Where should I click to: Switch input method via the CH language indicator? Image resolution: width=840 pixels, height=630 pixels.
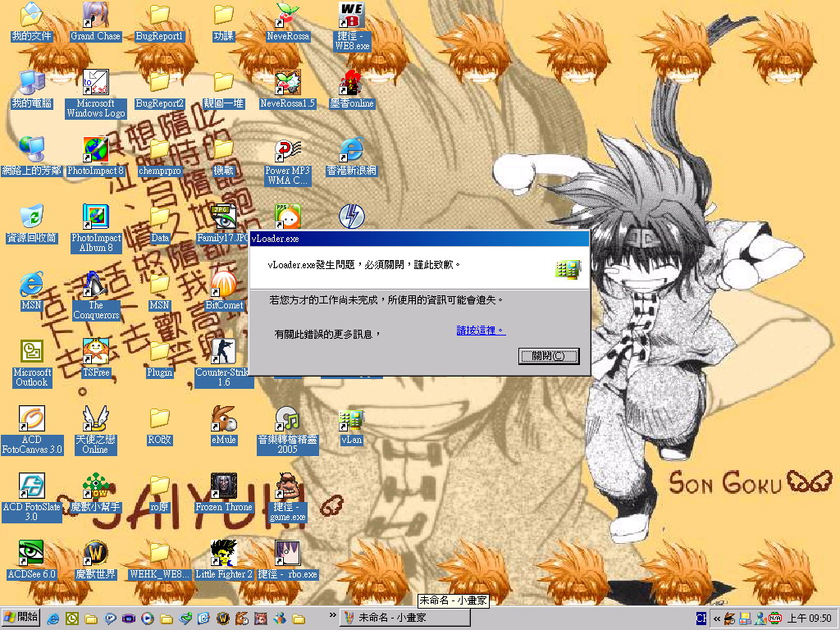(x=701, y=619)
